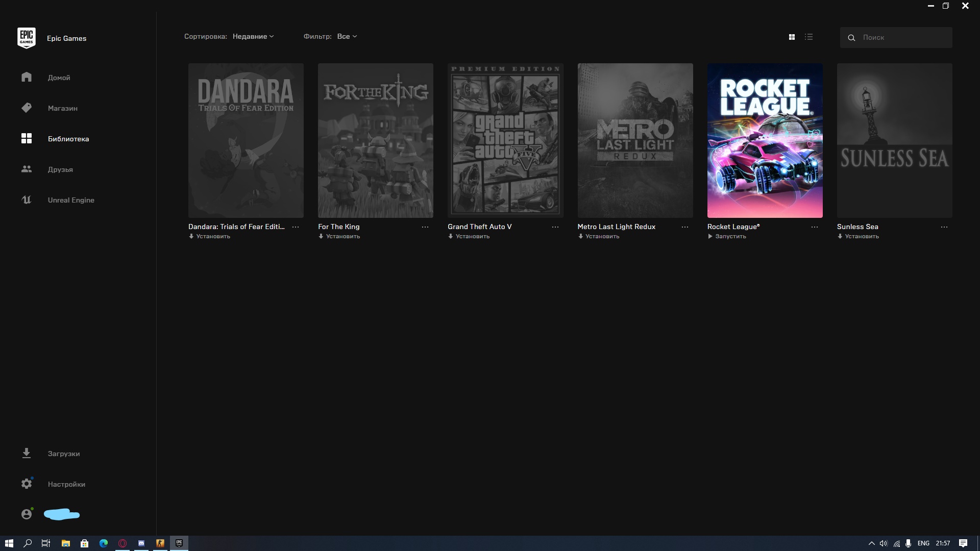The height and width of the screenshot is (551, 980).
Task: Open volume control in system tray
Action: (884, 543)
